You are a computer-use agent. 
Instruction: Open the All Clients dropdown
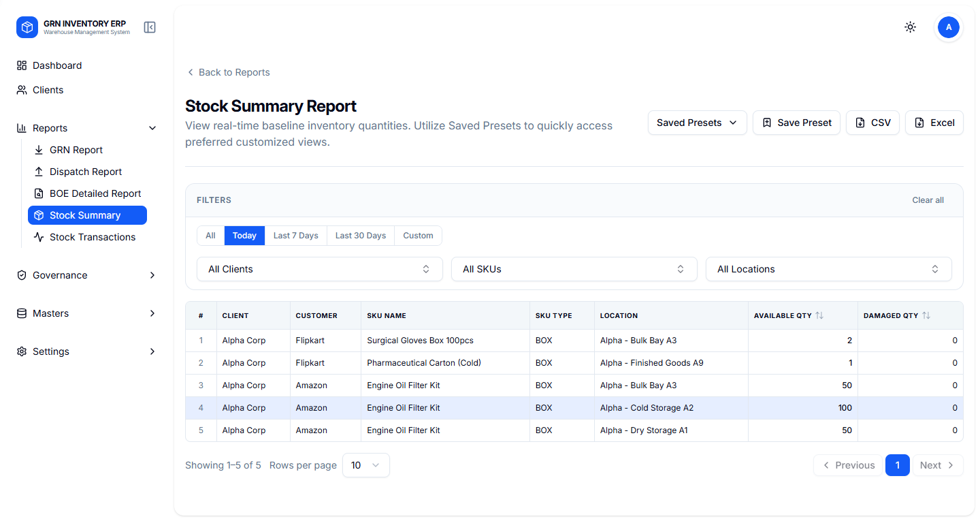click(319, 269)
